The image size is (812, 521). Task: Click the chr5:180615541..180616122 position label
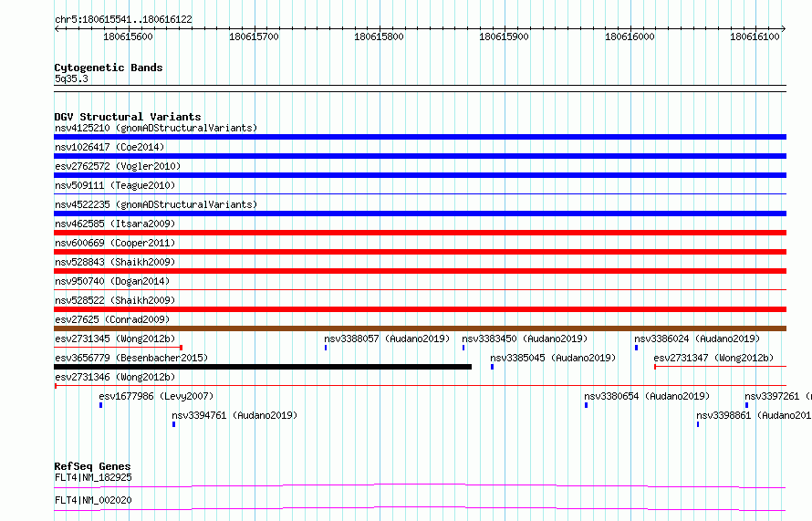point(123,20)
